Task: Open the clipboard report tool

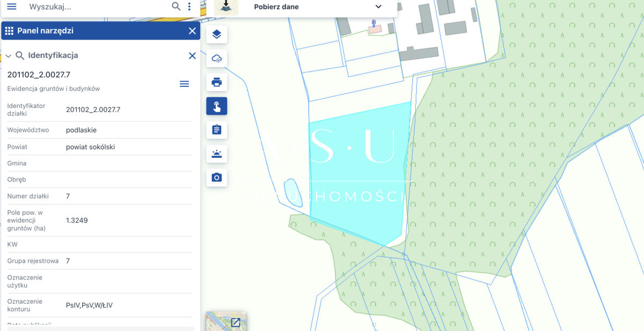Action: 217,130
